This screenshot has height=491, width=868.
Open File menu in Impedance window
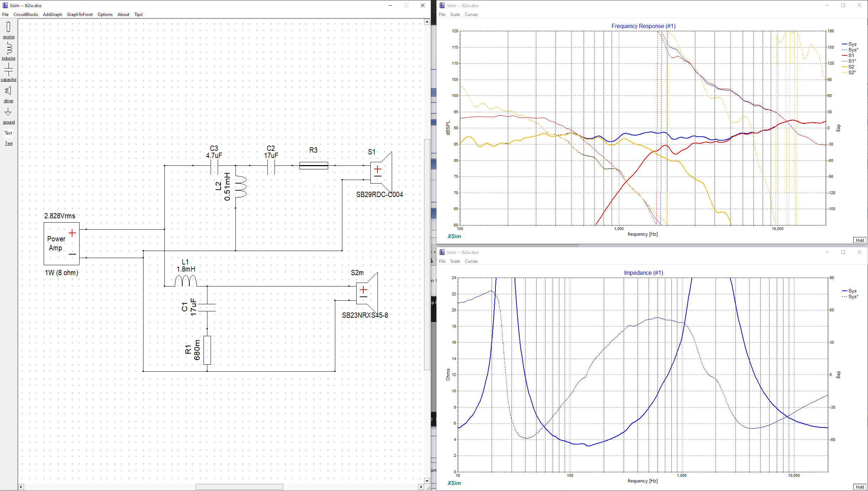pyautogui.click(x=442, y=261)
